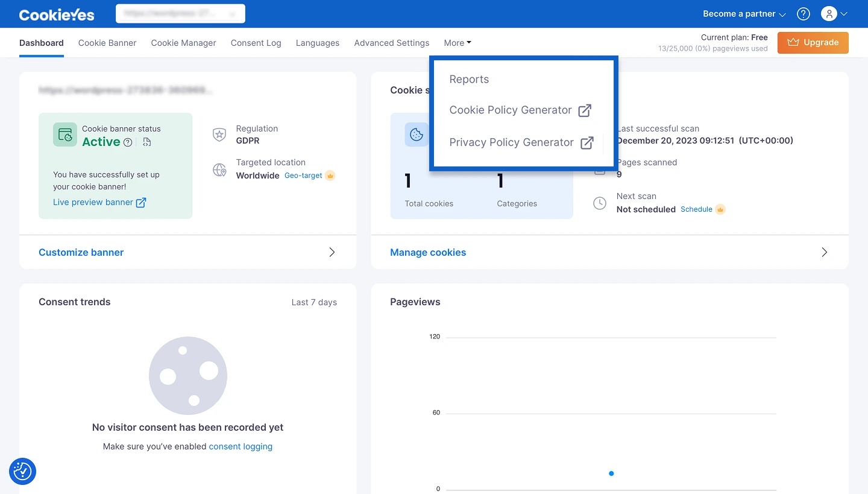Expand Customize banner chevron arrow

[x=332, y=252]
